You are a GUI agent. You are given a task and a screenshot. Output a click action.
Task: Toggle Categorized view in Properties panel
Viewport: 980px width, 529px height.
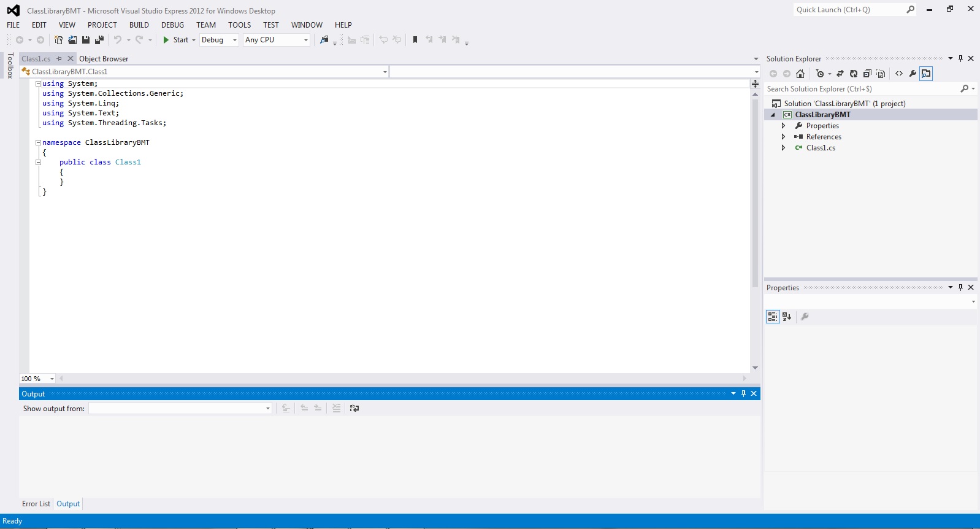coord(773,317)
